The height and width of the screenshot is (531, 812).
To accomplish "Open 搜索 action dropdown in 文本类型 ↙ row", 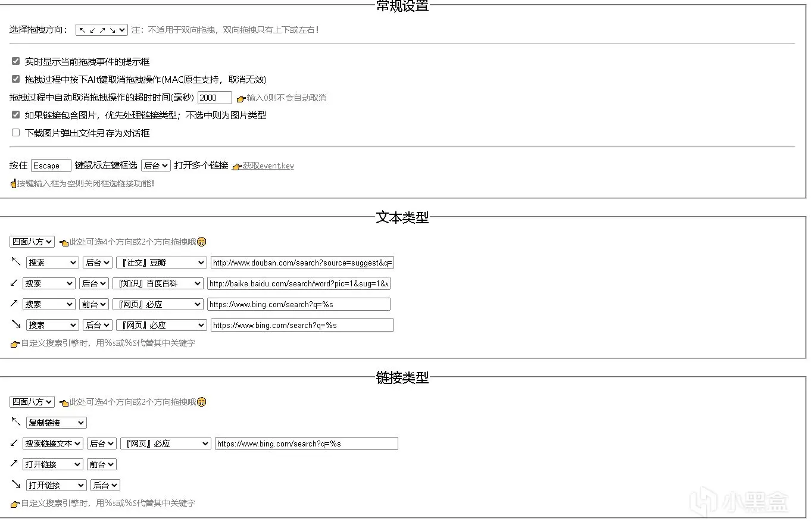I will click(x=49, y=283).
